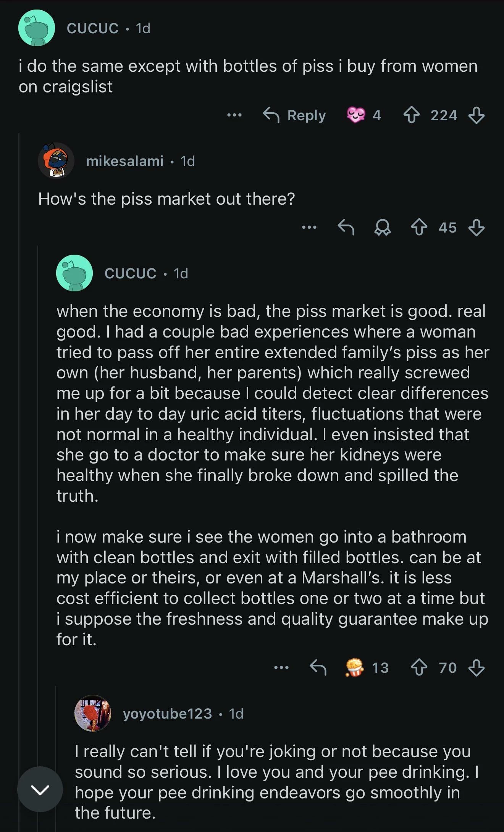Upvote CUCUC's long reply with 70 points
504x832 pixels.
tap(419, 668)
